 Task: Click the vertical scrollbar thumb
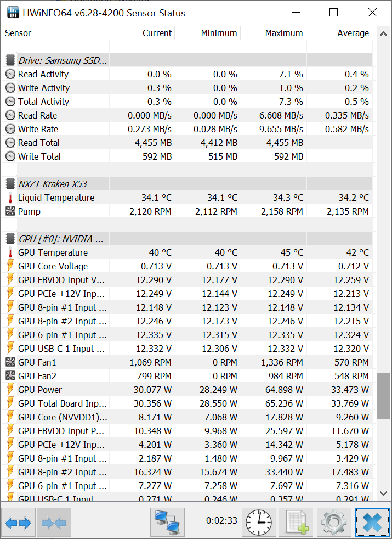tap(383, 396)
